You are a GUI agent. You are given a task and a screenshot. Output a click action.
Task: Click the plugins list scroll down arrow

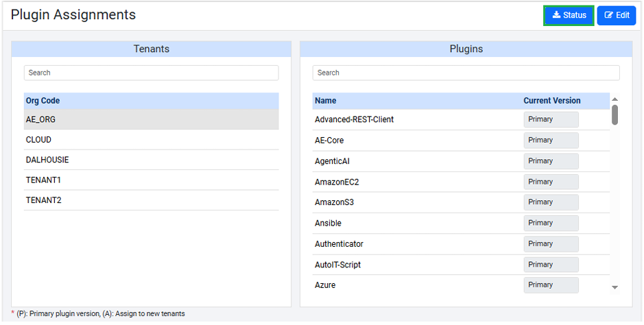[x=615, y=288]
